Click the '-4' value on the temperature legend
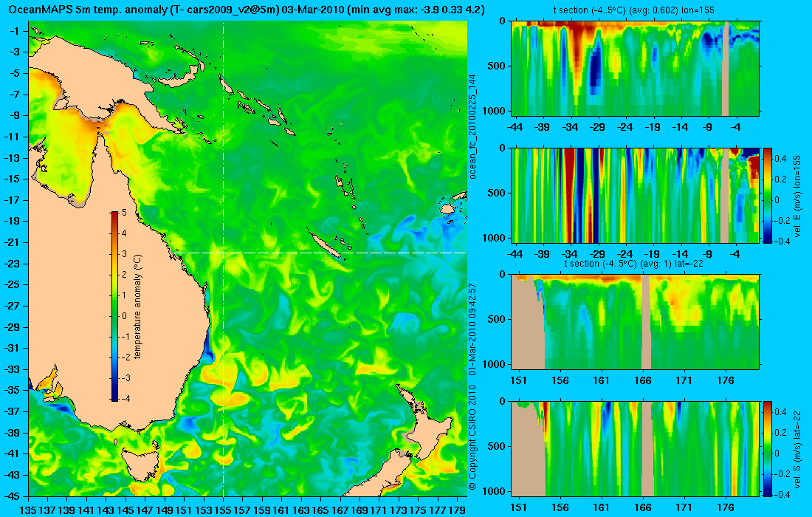This screenshot has height=517, width=812. (x=125, y=398)
